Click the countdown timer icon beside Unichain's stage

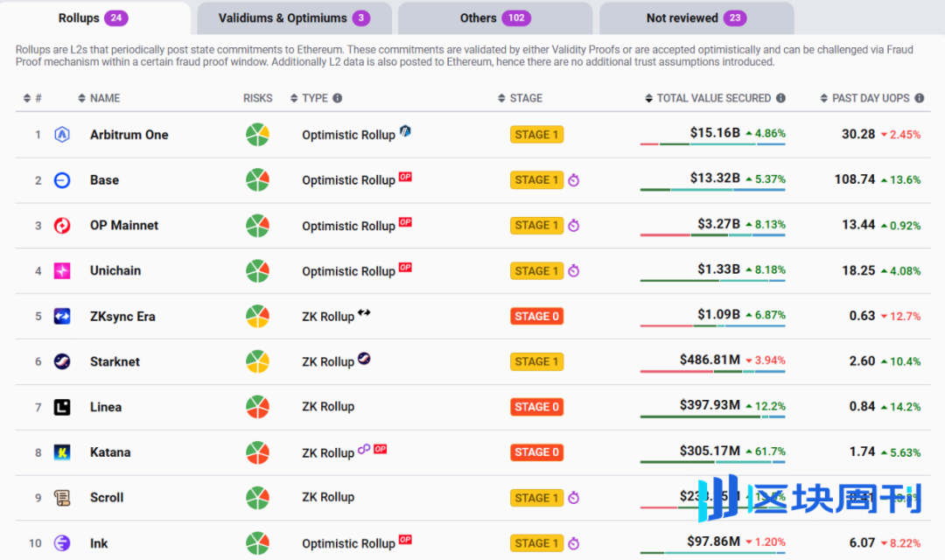[574, 270]
